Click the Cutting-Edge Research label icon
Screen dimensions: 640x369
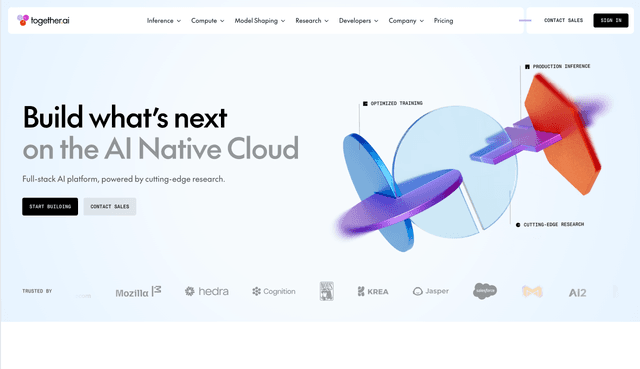[518, 225]
